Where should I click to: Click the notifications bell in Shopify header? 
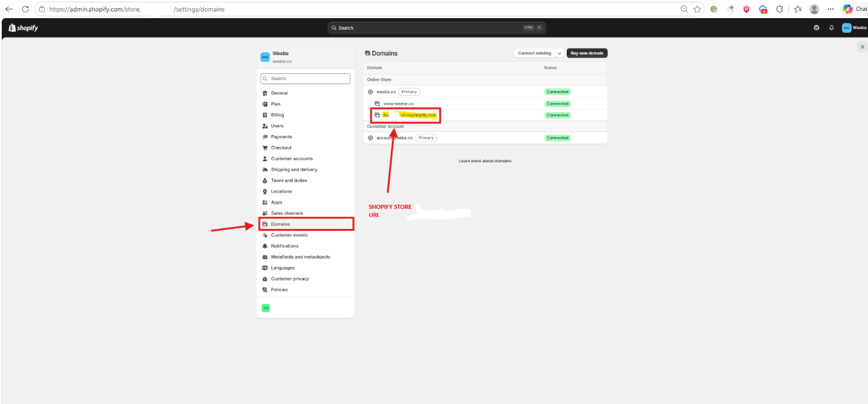(x=832, y=28)
